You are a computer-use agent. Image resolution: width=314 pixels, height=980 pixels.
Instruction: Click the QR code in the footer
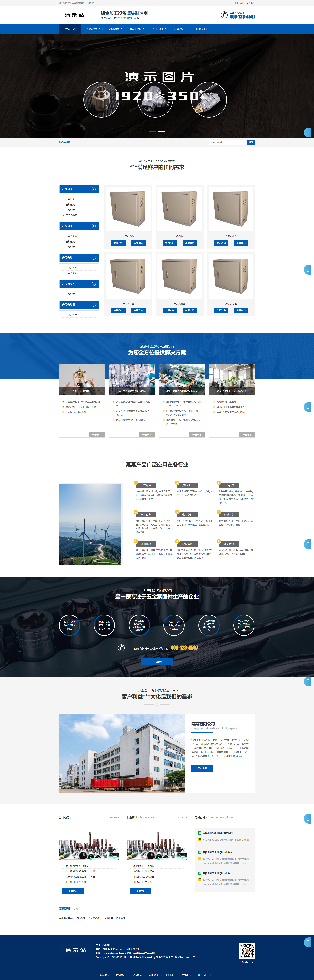(247, 950)
